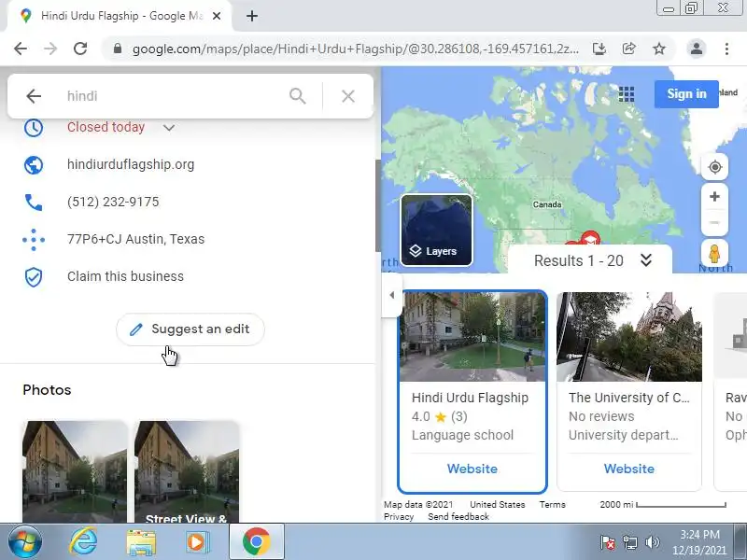Go forward using browser forward arrow
Screen dimensions: 747x560
coord(50,49)
